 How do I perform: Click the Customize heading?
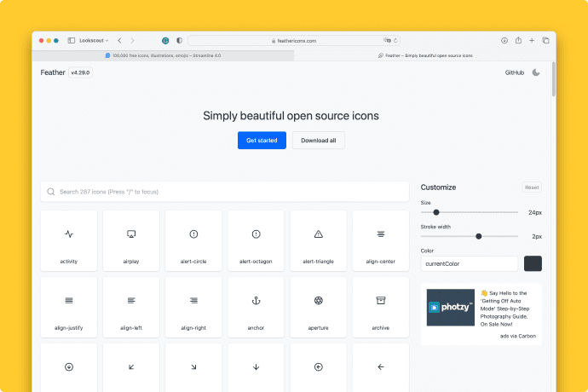pyautogui.click(x=438, y=187)
